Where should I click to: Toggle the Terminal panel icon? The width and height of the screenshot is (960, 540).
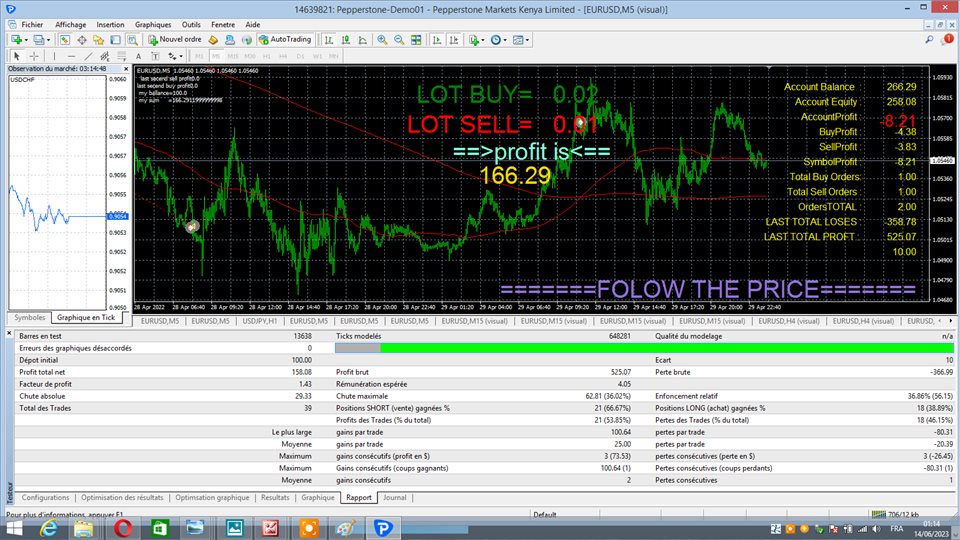click(x=115, y=40)
